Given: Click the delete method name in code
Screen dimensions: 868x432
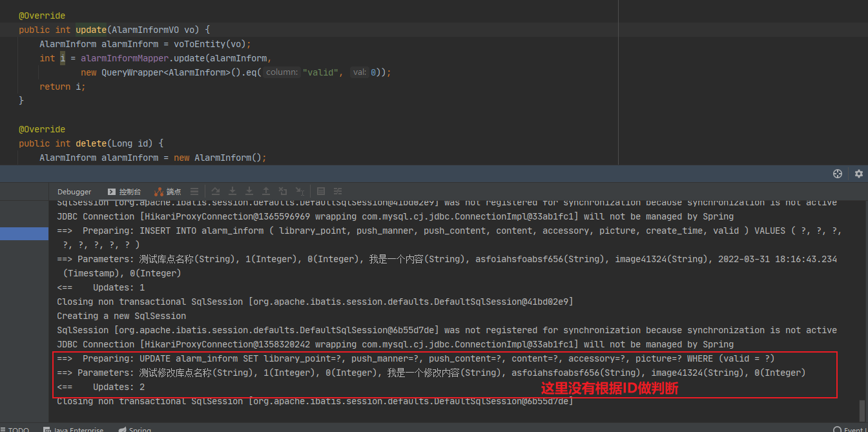Looking at the screenshot, I should coord(91,143).
